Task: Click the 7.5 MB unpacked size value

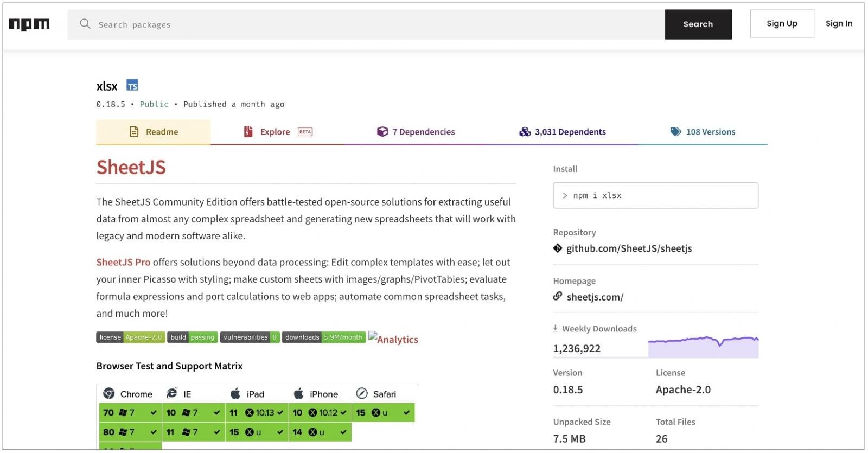Action: 570,439
